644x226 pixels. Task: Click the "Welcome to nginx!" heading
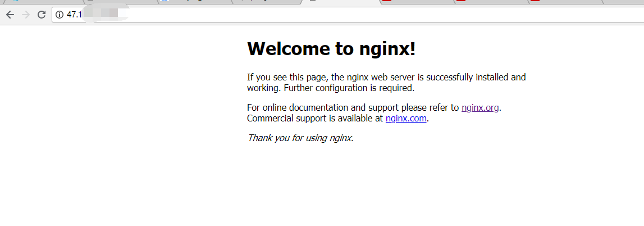331,49
